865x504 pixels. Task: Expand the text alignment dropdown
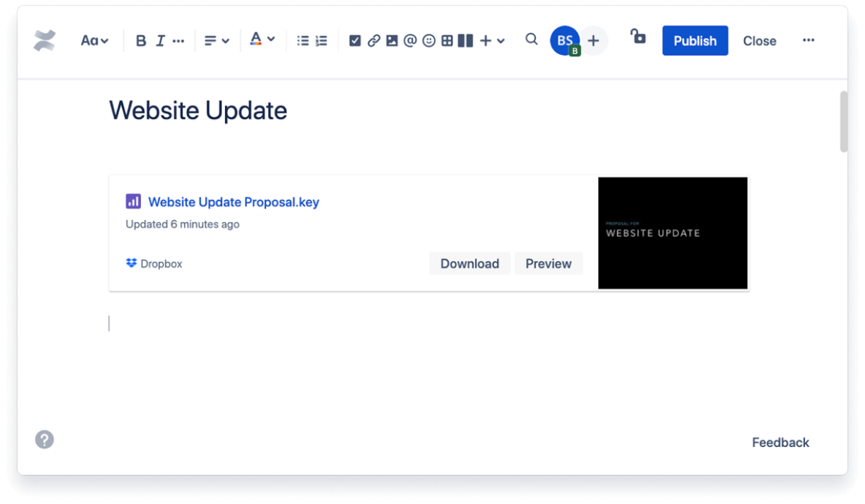[216, 40]
